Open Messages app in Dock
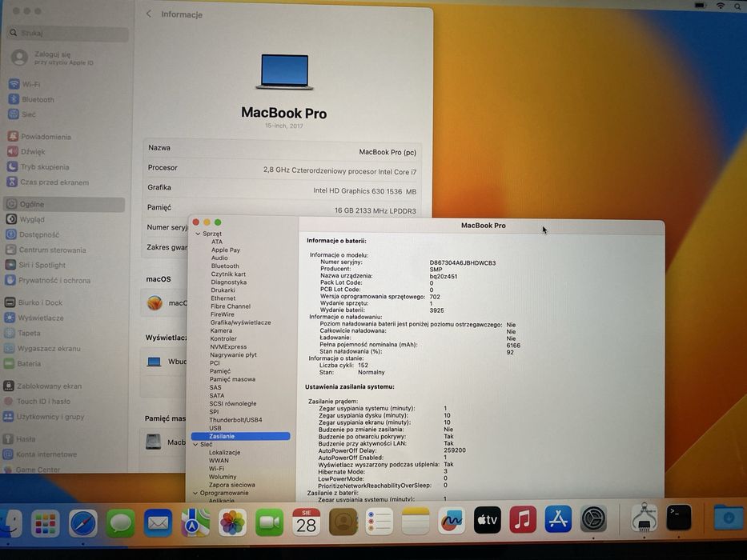This screenshot has width=747, height=560. (120, 523)
